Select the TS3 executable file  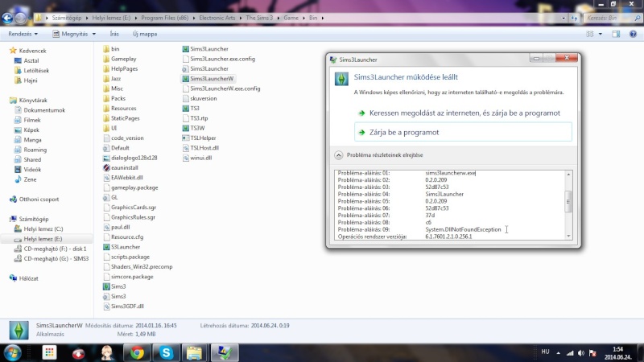191,109
